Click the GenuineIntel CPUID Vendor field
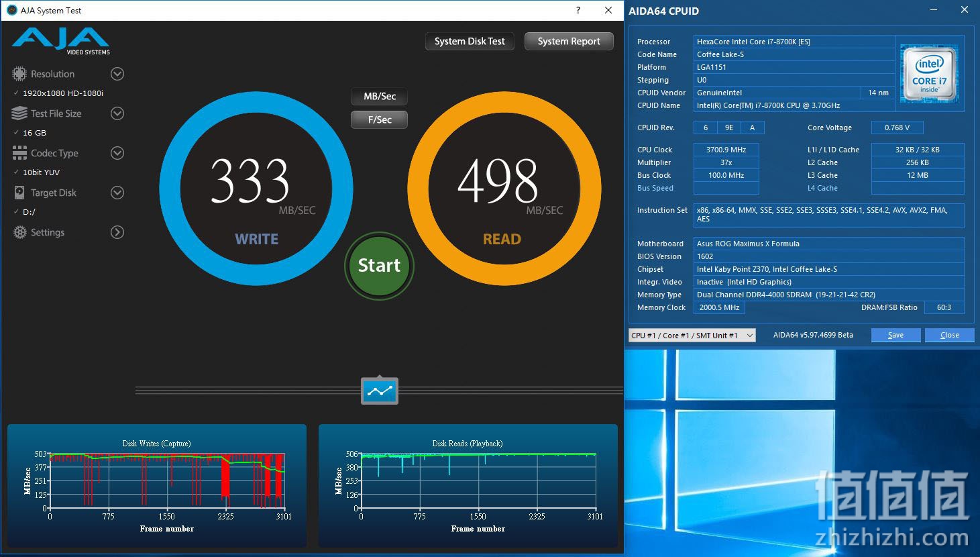This screenshot has width=980, height=557. (777, 93)
